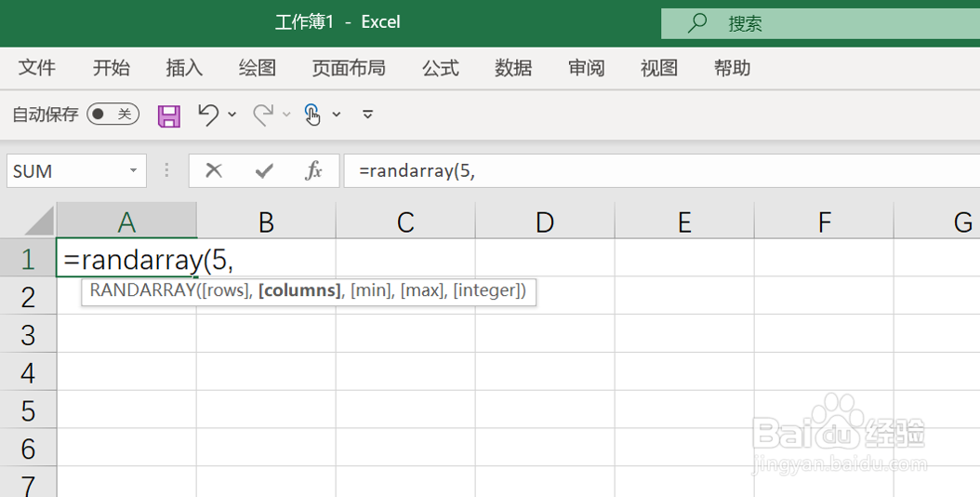Open Insert Function fx dialog

point(313,170)
